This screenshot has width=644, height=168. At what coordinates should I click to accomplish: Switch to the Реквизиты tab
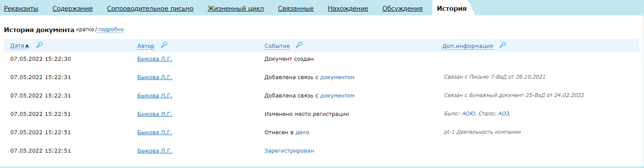pos(21,9)
